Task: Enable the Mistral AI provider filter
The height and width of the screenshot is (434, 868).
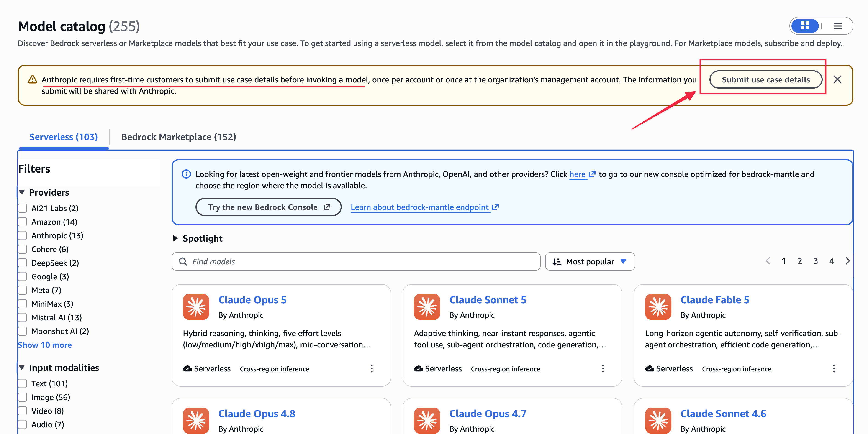Action: click(23, 317)
